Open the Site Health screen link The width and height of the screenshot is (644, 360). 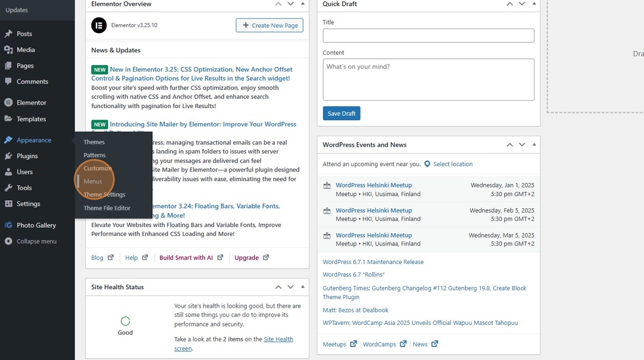[x=233, y=344]
